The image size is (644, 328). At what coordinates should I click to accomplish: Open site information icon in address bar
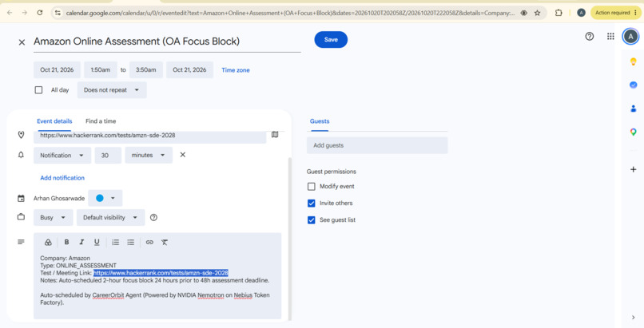pyautogui.click(x=58, y=13)
